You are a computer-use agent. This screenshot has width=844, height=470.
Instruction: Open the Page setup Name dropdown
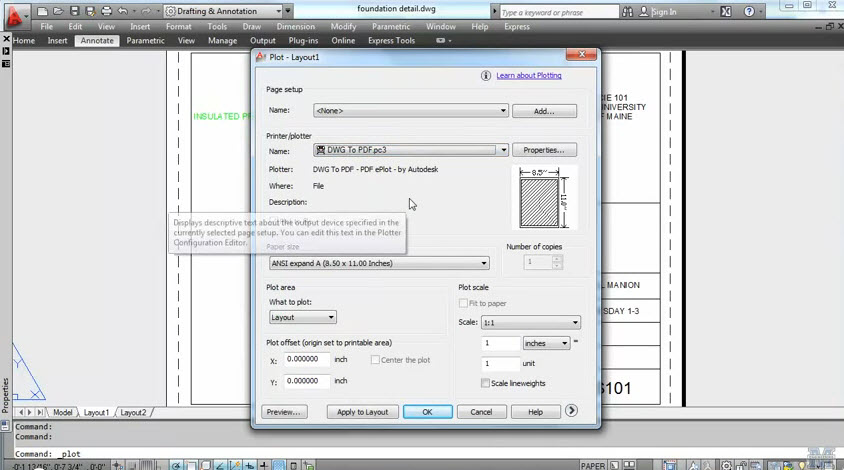(411, 111)
